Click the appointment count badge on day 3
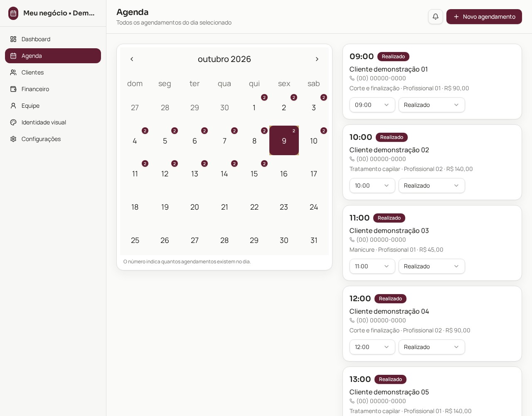 (x=324, y=97)
